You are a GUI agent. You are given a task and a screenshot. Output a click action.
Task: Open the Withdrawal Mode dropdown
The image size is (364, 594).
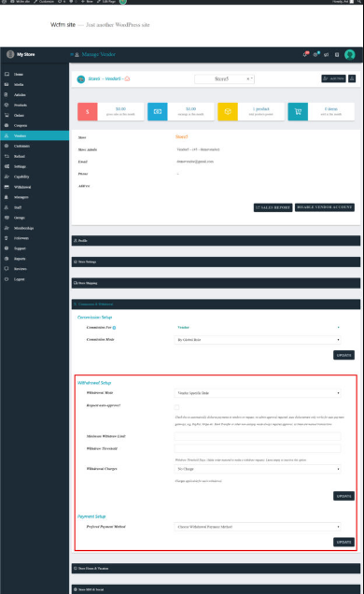point(258,393)
